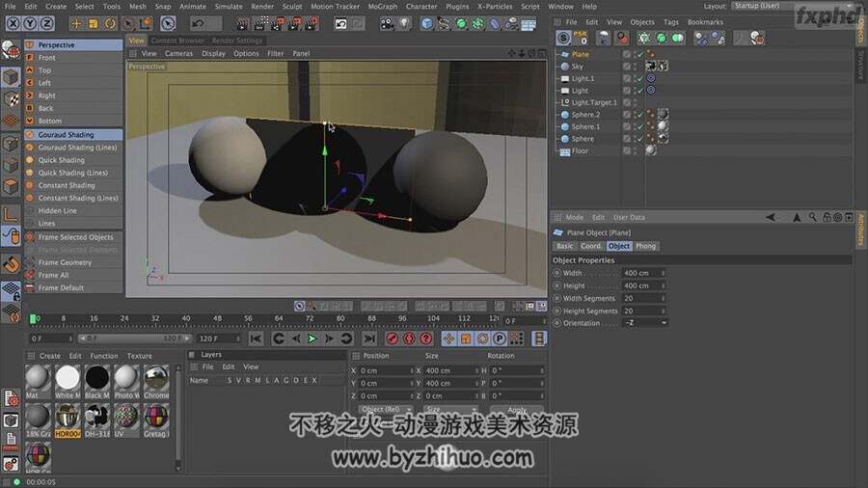Select the Chrome material thumbnail
The width and height of the screenshot is (868, 488).
point(156,377)
